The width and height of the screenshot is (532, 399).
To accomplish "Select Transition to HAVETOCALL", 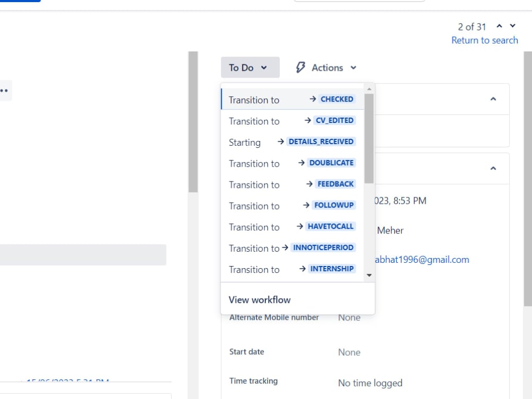I will click(292, 227).
